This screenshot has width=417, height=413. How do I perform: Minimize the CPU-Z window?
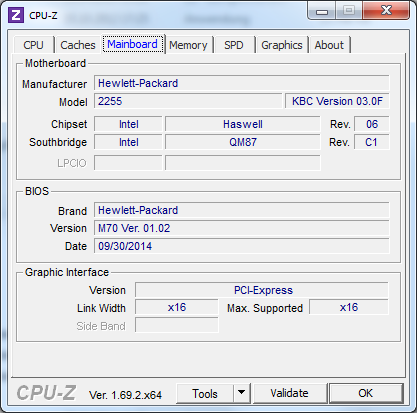(x=322, y=12)
